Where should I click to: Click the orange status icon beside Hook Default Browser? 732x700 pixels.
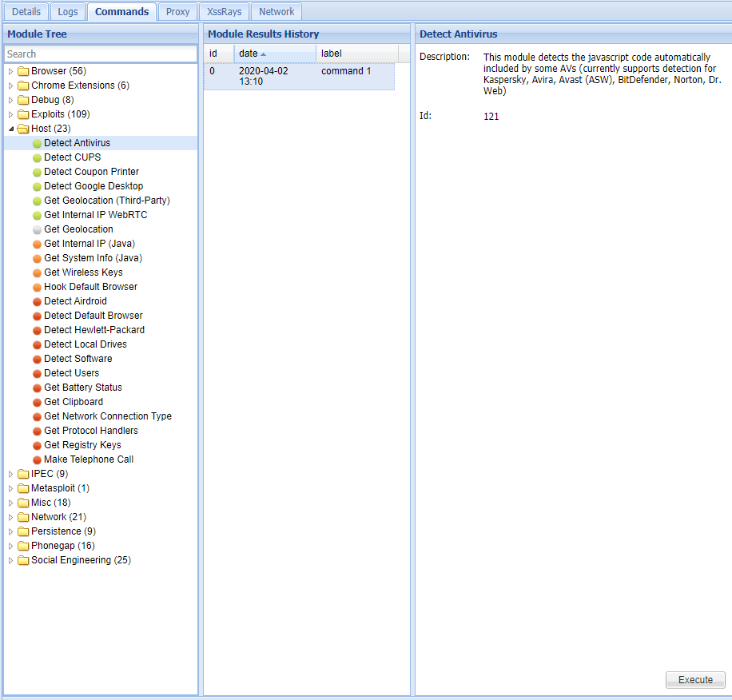[x=36, y=286]
